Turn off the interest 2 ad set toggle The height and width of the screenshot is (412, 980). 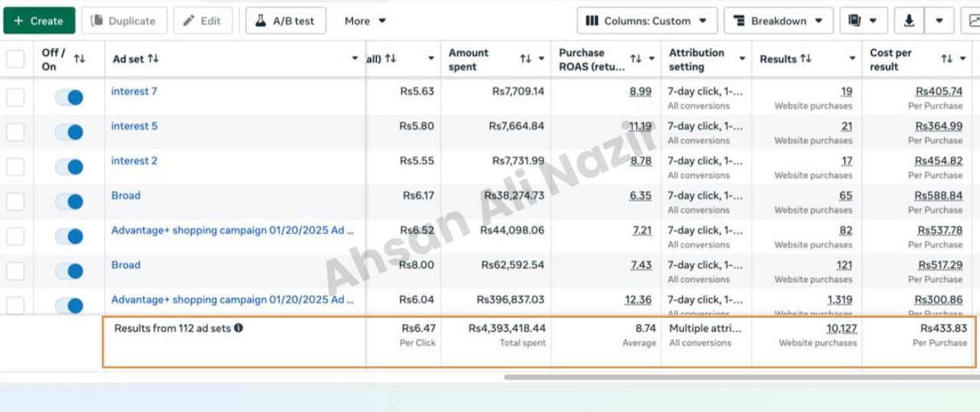69,167
